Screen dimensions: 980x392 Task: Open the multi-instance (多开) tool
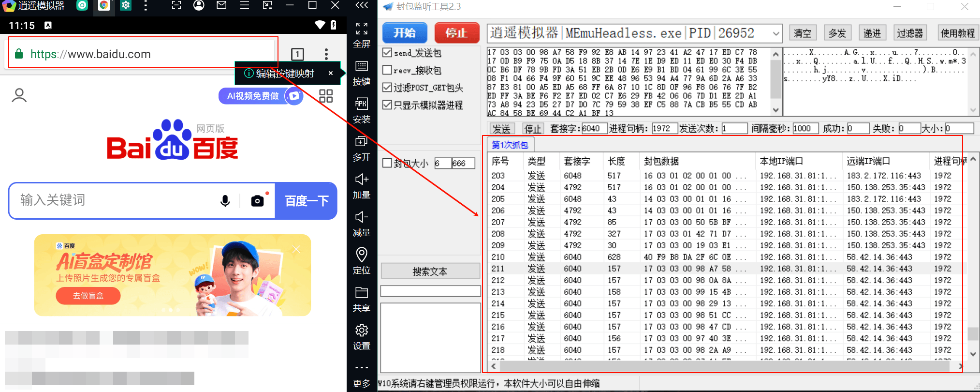pos(361,149)
